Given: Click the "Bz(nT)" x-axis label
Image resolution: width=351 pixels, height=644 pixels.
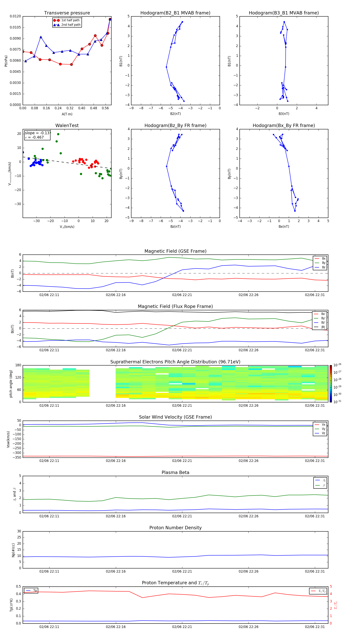Looking at the screenshot, I should tap(175, 227).
